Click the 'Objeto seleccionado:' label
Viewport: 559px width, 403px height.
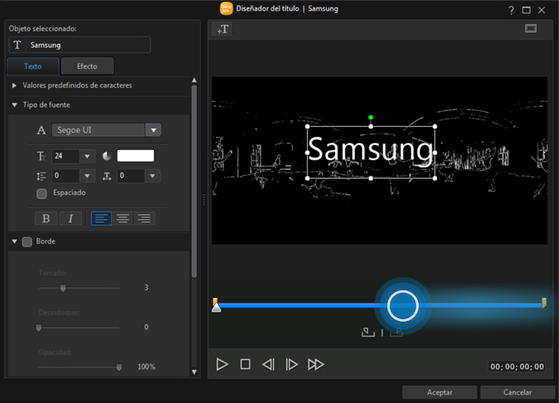coord(42,29)
